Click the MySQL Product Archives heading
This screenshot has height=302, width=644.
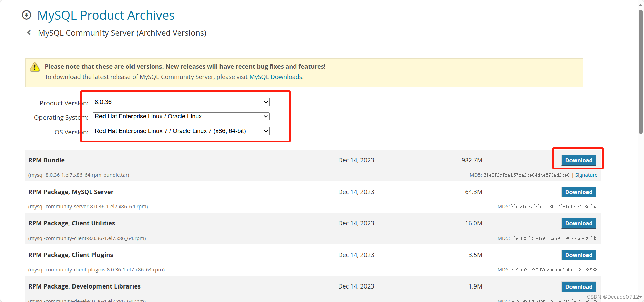pos(106,15)
